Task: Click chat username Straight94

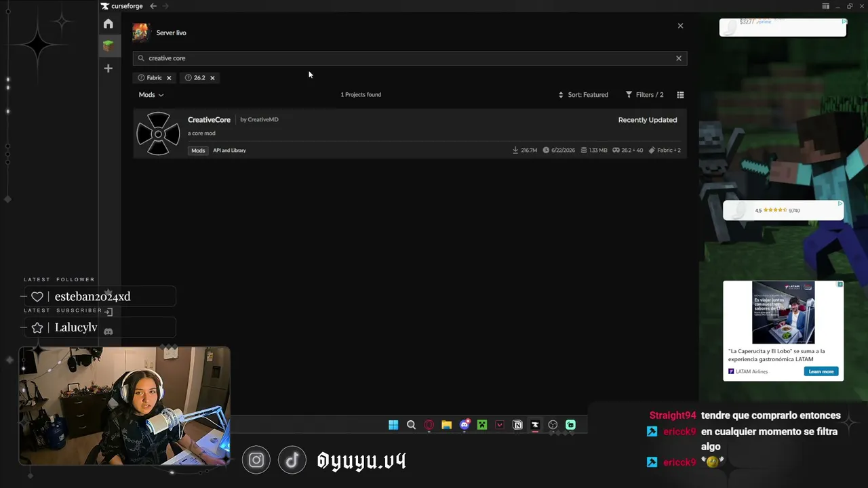Action: coord(673,415)
